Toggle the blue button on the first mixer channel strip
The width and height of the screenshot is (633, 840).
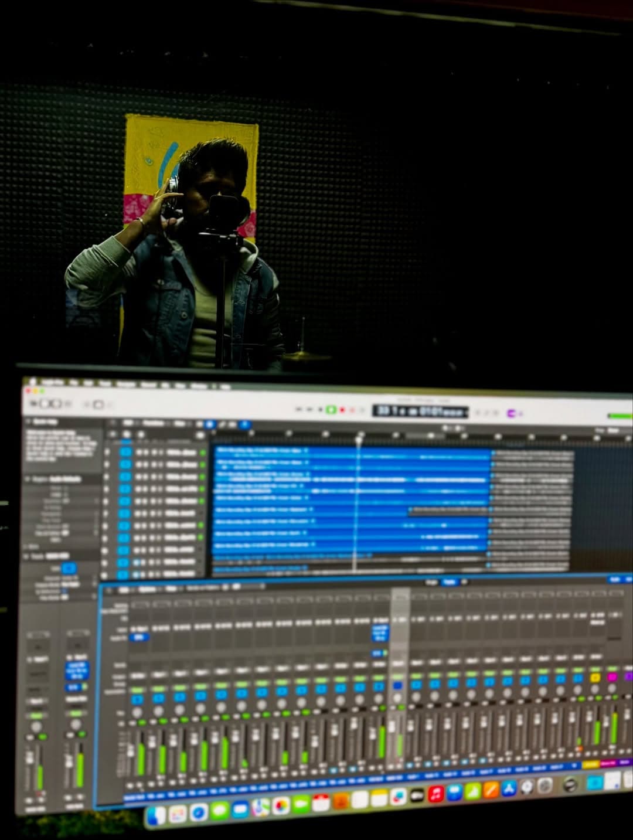[x=137, y=699]
